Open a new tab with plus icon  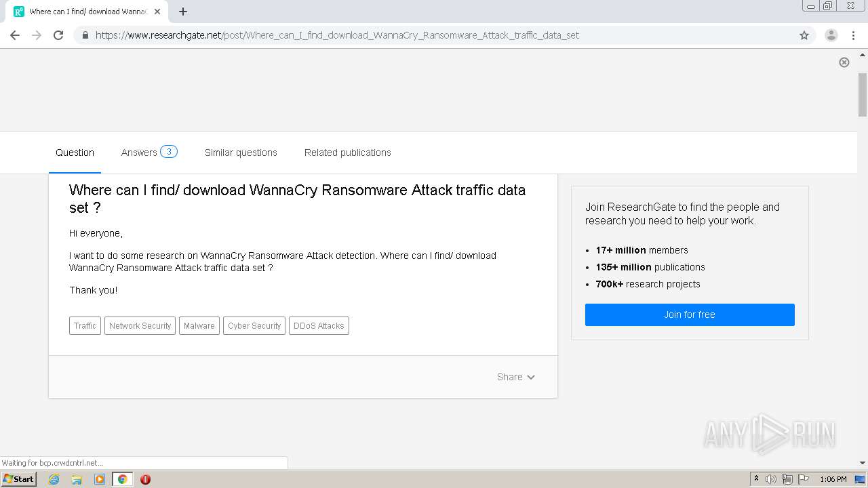(183, 12)
